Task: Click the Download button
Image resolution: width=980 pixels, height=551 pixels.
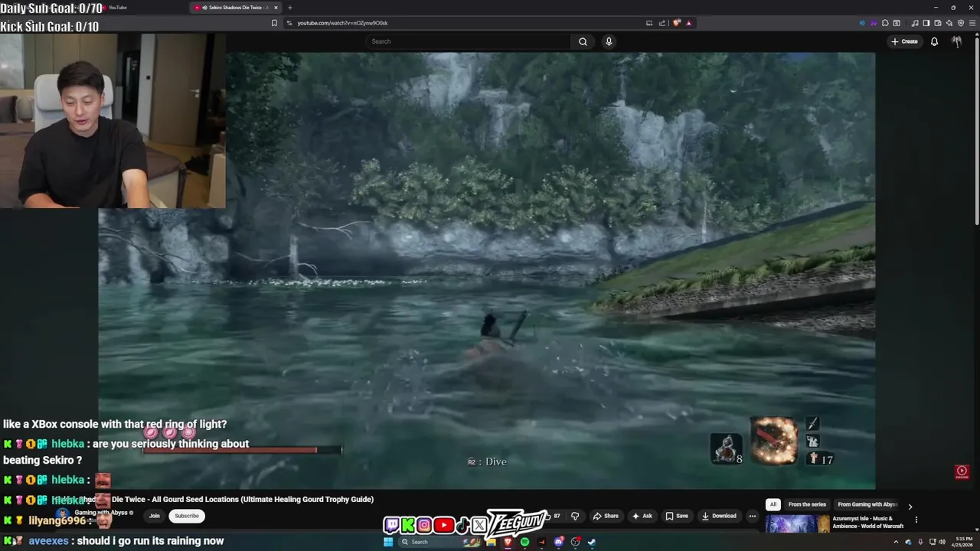Action: tap(719, 516)
